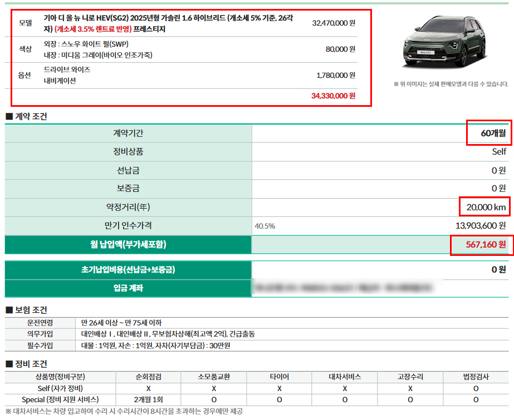Click the 정비상품 row label

[x=128, y=151]
